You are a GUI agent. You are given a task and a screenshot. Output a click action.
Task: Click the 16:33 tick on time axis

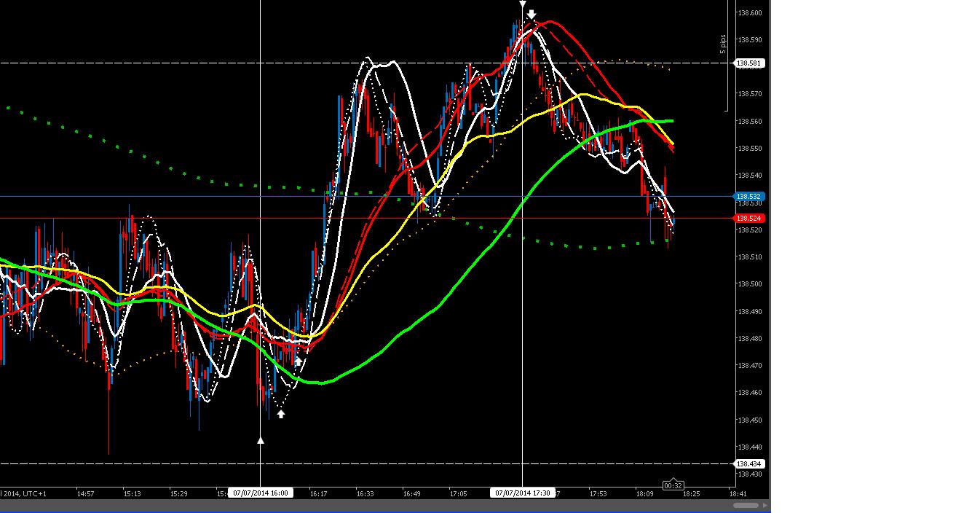click(x=365, y=494)
